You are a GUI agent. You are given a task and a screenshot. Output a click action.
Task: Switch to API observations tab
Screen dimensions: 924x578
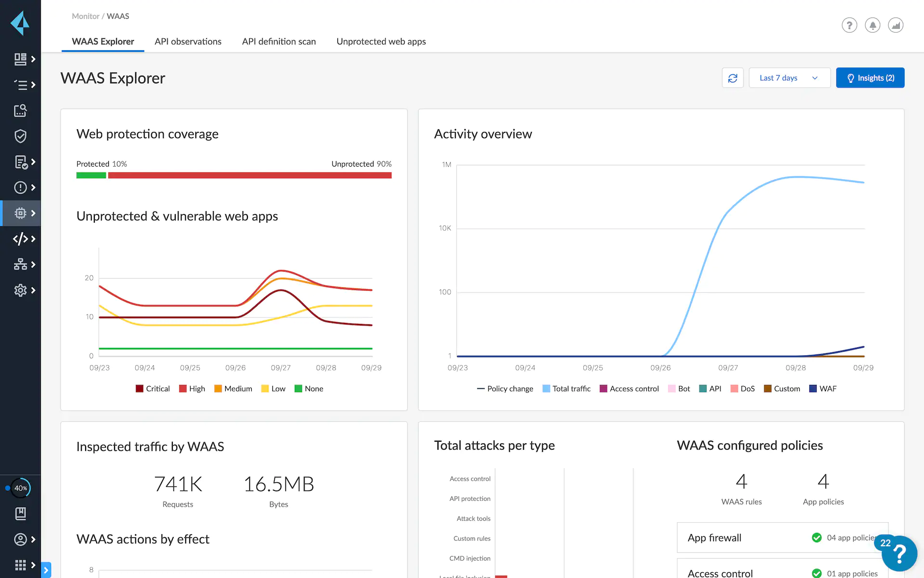188,41
